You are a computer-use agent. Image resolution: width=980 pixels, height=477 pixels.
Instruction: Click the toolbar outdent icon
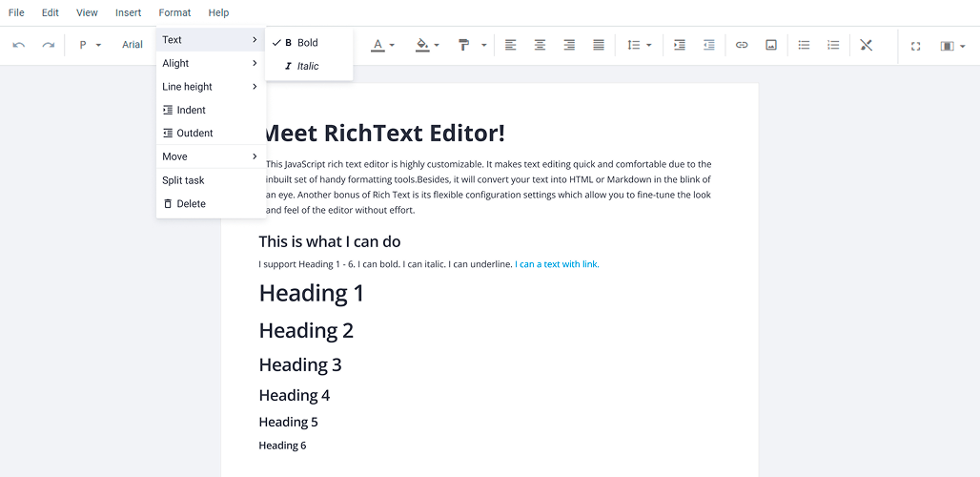click(708, 45)
